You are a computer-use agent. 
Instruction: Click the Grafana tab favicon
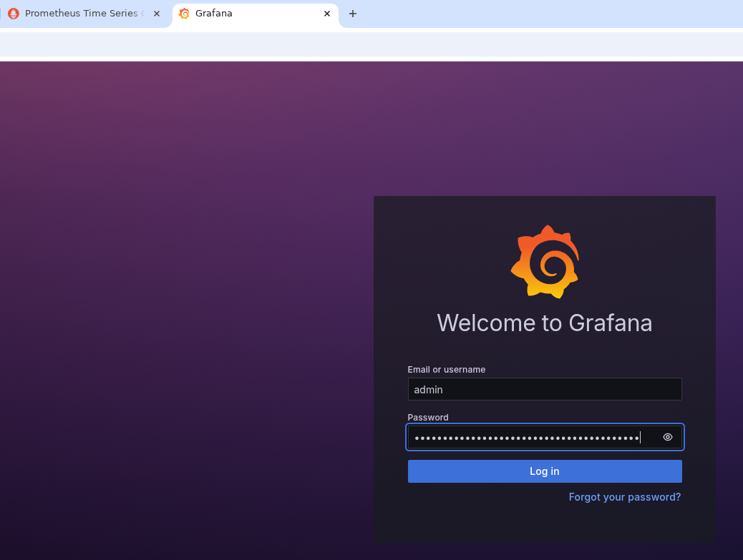coord(184,14)
